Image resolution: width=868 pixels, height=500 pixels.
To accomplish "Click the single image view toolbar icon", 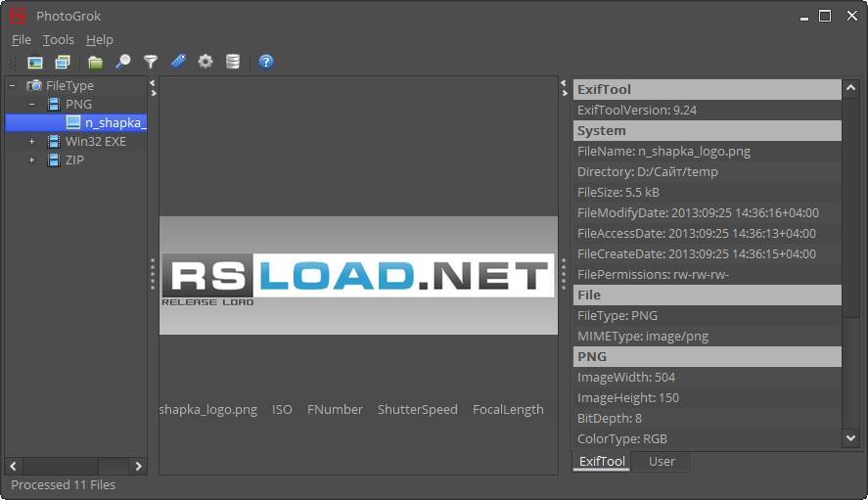I will [35, 62].
